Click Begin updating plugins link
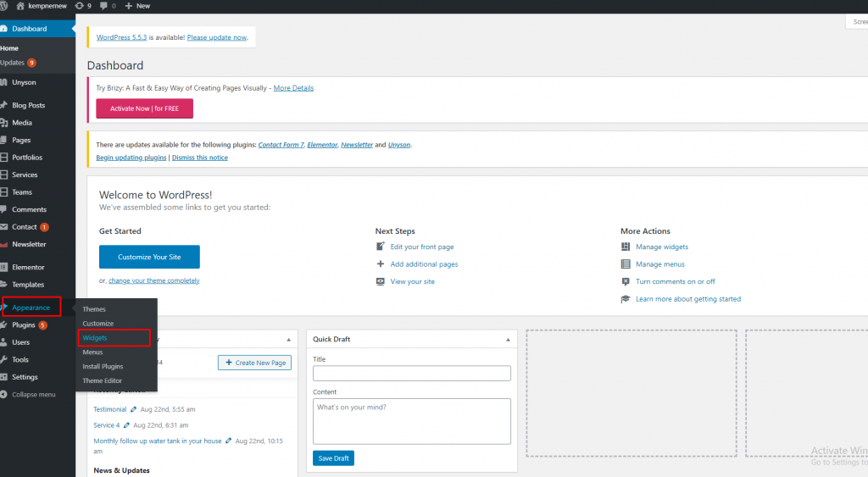The image size is (868, 477). tap(131, 158)
